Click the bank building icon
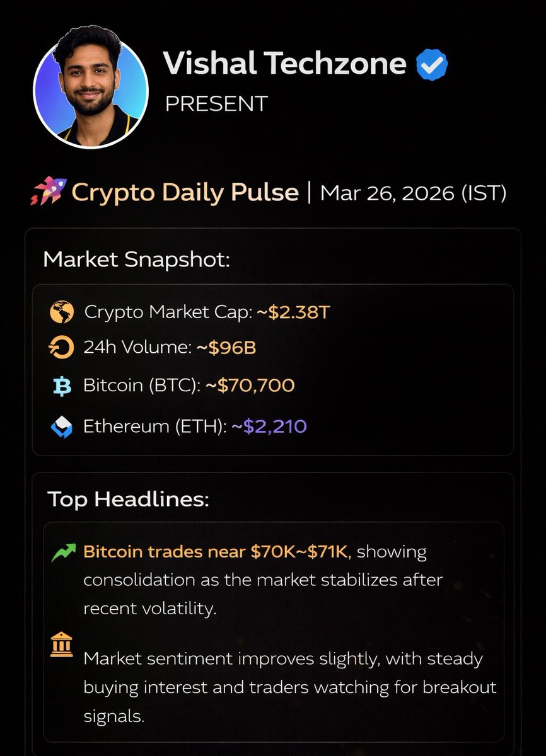Screen dimensions: 546x756 click(63, 644)
